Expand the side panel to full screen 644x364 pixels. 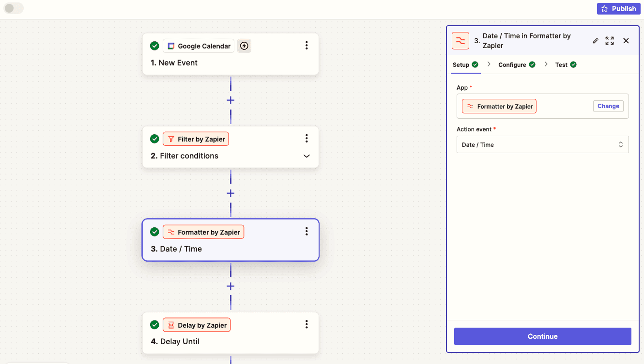(610, 41)
